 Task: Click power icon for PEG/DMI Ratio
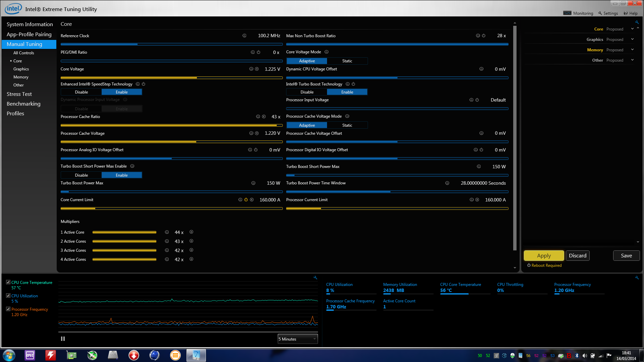pyautogui.click(x=258, y=52)
